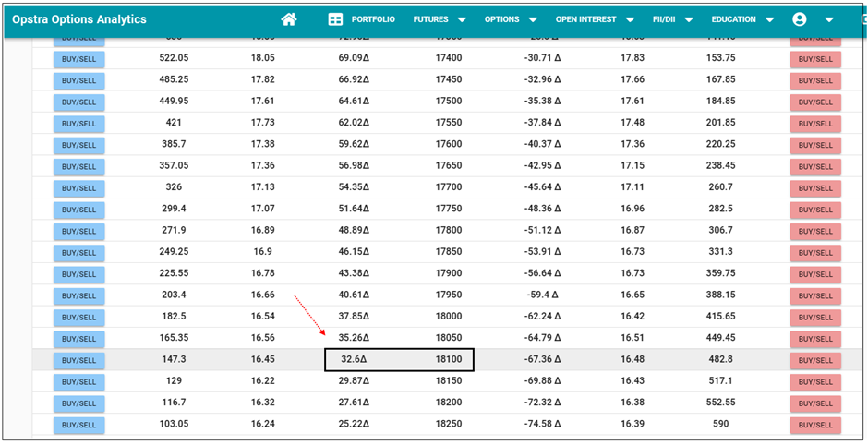Select blue BUY/SELL on the 17700 strike row
The image size is (868, 445).
pos(78,188)
